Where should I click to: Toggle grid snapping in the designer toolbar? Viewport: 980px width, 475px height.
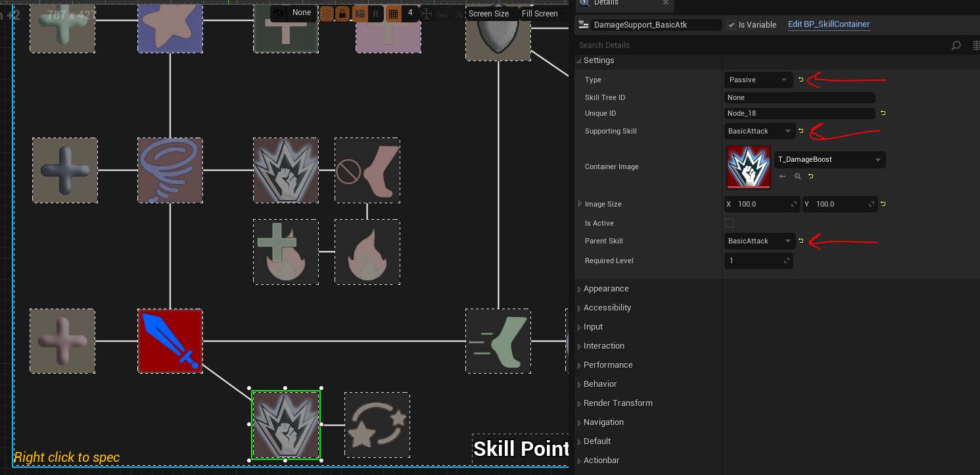(x=393, y=13)
